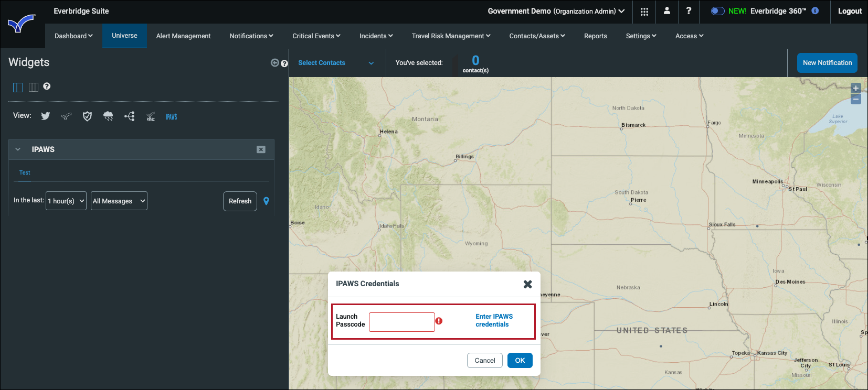This screenshot has width=868, height=390.
Task: Click the Minneapolis label on map
Action: pos(768,182)
